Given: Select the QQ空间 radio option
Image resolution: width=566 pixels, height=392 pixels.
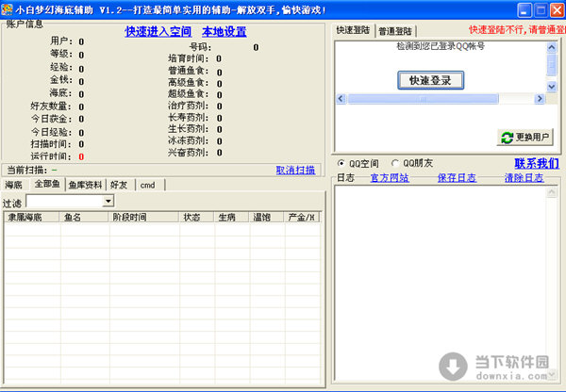Looking at the screenshot, I should point(341,163).
